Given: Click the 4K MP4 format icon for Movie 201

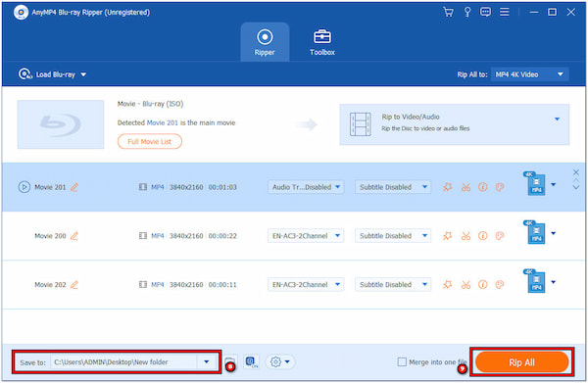Looking at the screenshot, I should (534, 183).
